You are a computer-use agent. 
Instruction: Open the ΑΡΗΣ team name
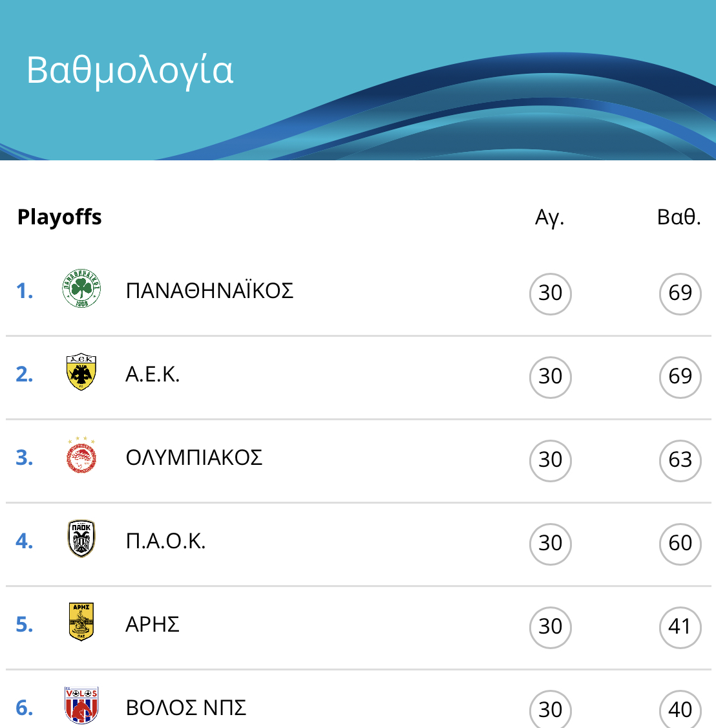coord(153,625)
